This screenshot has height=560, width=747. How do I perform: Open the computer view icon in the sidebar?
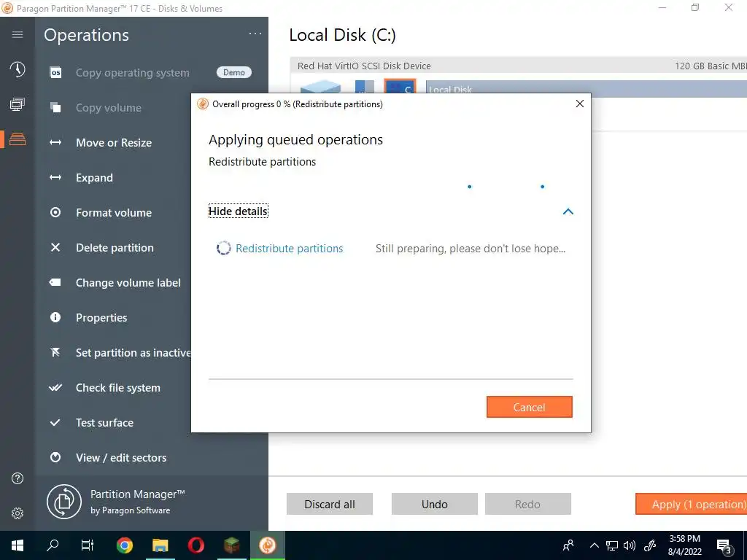coord(18,104)
